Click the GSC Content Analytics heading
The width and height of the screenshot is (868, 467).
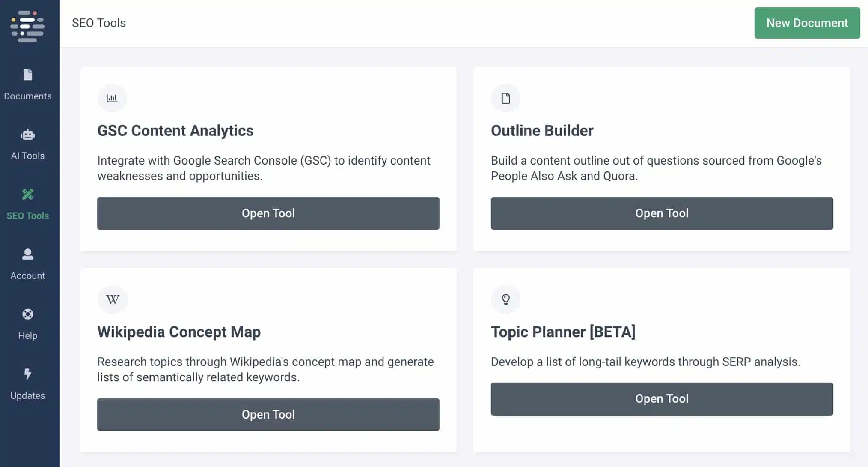click(175, 131)
